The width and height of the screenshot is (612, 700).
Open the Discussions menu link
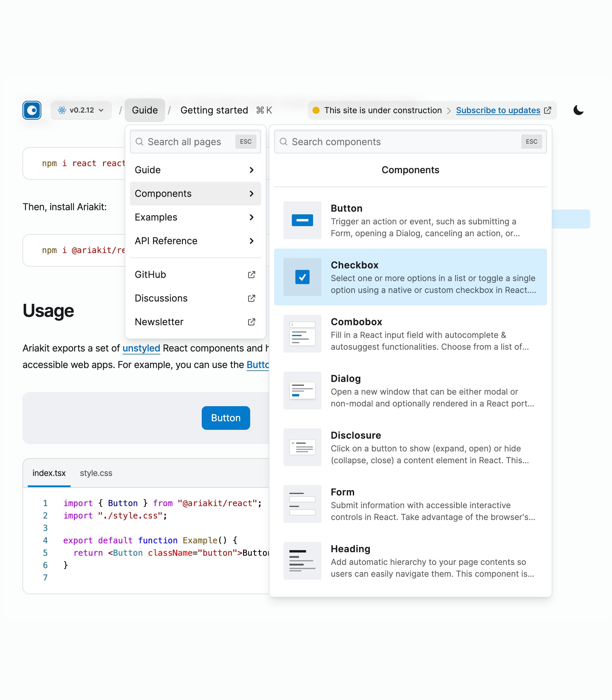[195, 298]
